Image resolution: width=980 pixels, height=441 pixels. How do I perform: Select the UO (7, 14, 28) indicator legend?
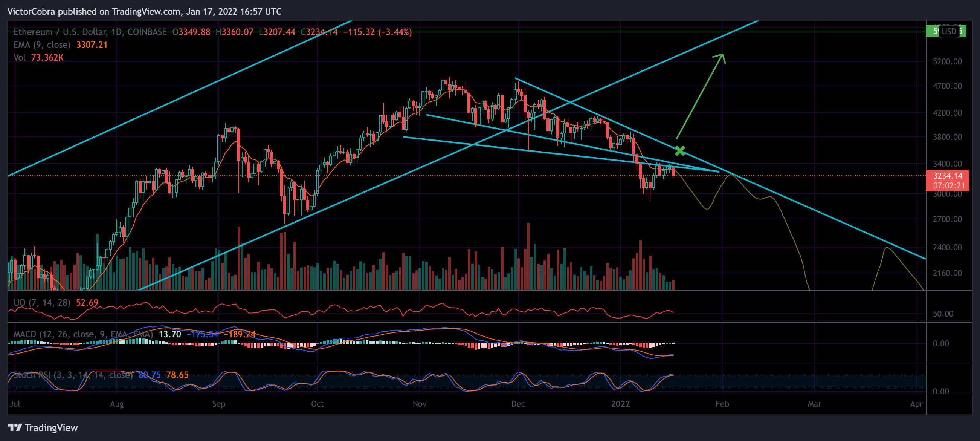click(x=42, y=302)
